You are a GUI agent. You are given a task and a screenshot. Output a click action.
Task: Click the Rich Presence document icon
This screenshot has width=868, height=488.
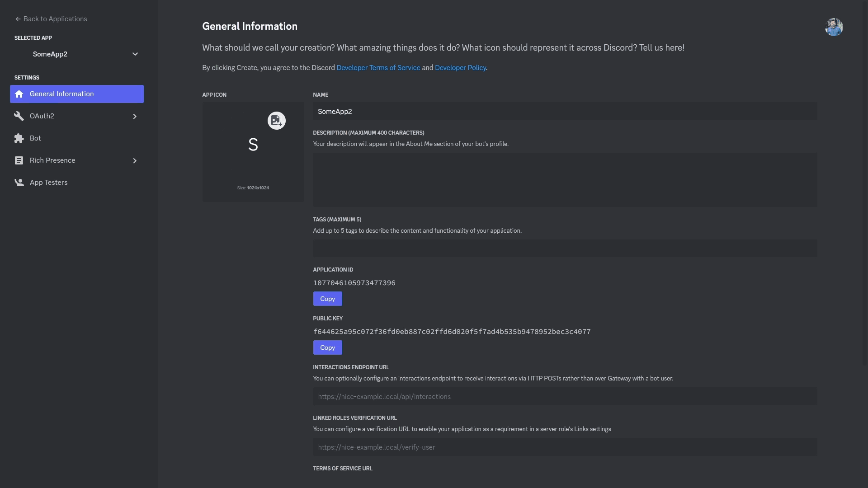tap(19, 160)
